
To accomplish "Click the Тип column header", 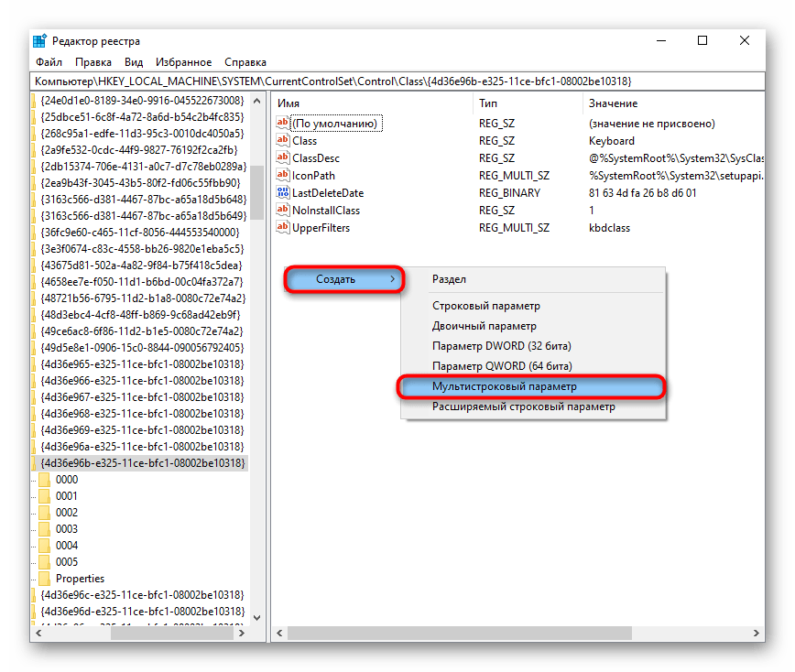I will click(488, 103).
